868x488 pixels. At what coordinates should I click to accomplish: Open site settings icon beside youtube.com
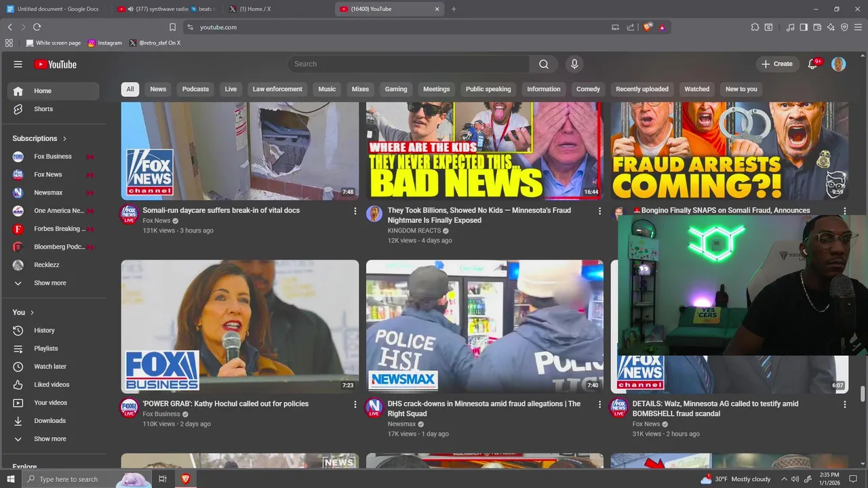coord(190,27)
